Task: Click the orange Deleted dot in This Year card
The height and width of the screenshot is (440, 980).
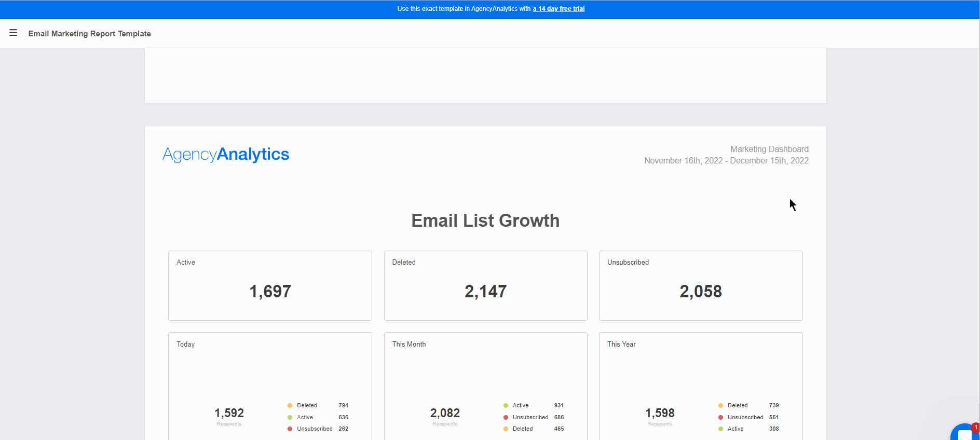Action: (720, 406)
